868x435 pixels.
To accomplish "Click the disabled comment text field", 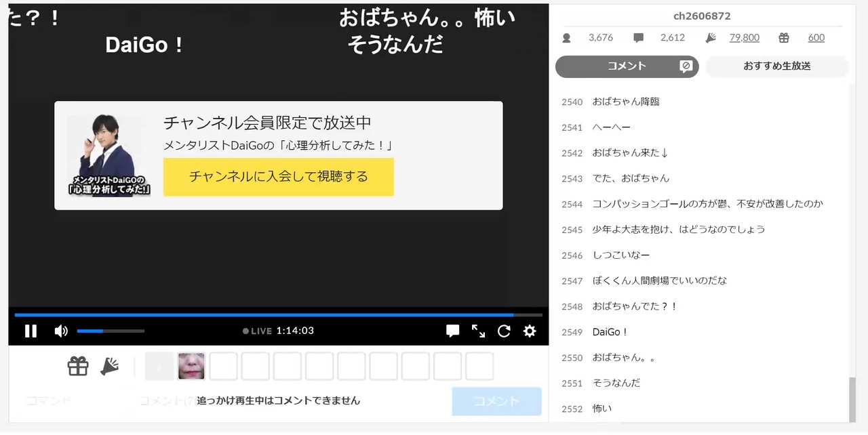I will pyautogui.click(x=289, y=400).
